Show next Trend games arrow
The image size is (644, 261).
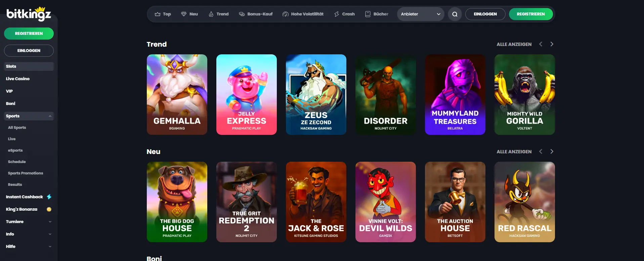point(552,44)
